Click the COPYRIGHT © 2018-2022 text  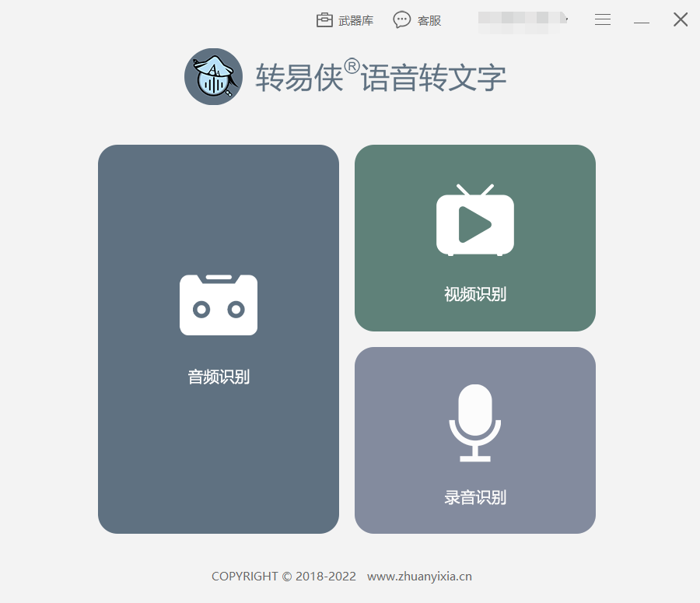click(x=284, y=577)
